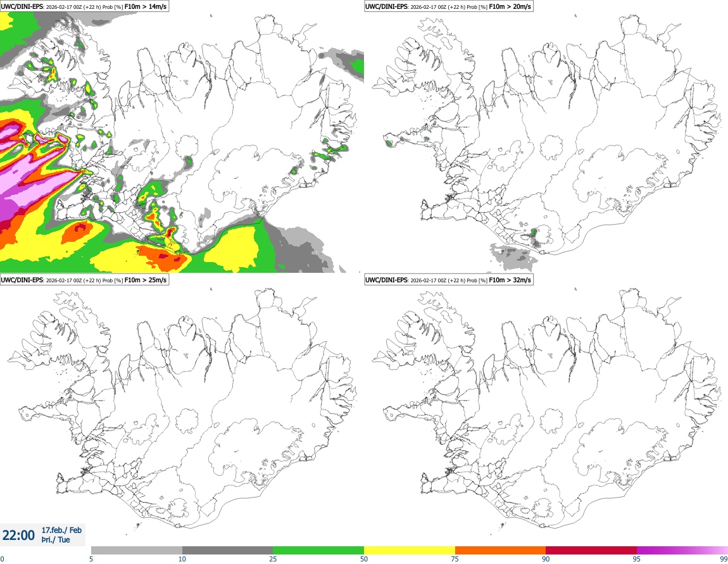Pick the light gray 5–10% legend swatch
This screenshot has width=728, height=564.
[x=137, y=550]
